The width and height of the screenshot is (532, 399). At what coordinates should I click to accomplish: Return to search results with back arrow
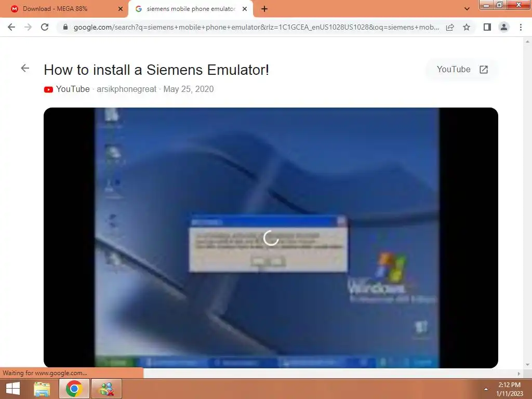[25, 68]
